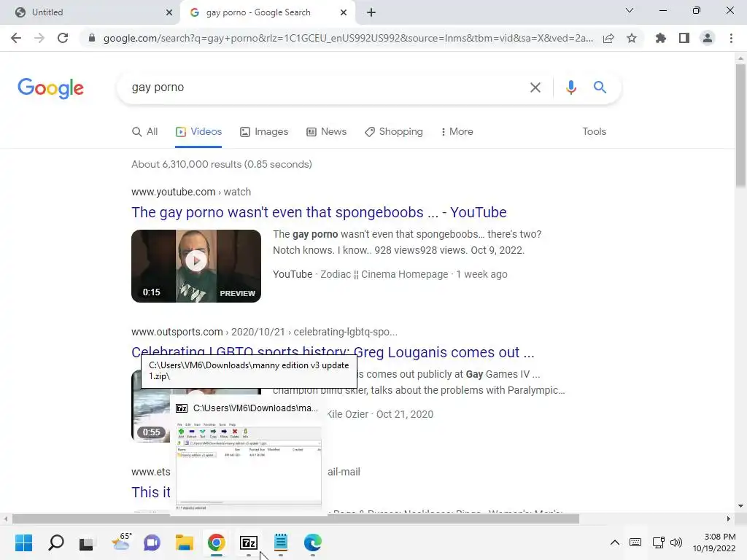Switch to the Untitled tab
747x560 pixels.
[x=90, y=12]
